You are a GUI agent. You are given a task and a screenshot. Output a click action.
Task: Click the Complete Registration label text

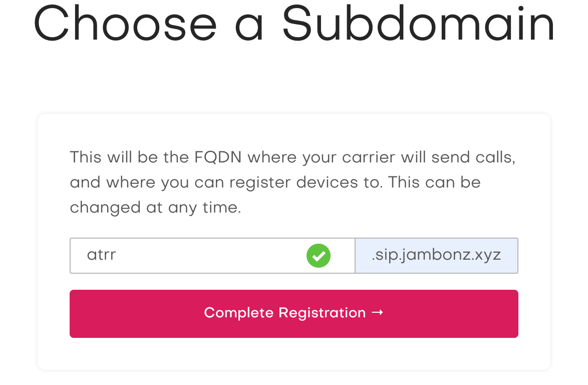(285, 312)
